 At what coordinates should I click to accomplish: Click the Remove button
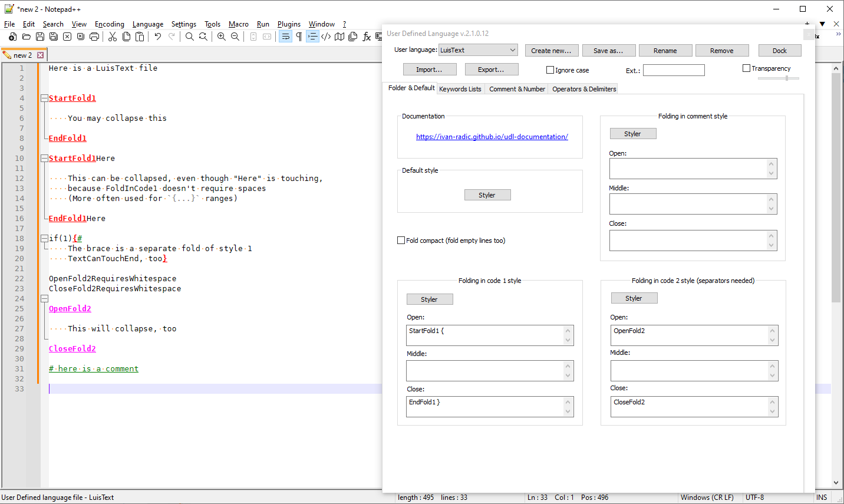pyautogui.click(x=721, y=51)
